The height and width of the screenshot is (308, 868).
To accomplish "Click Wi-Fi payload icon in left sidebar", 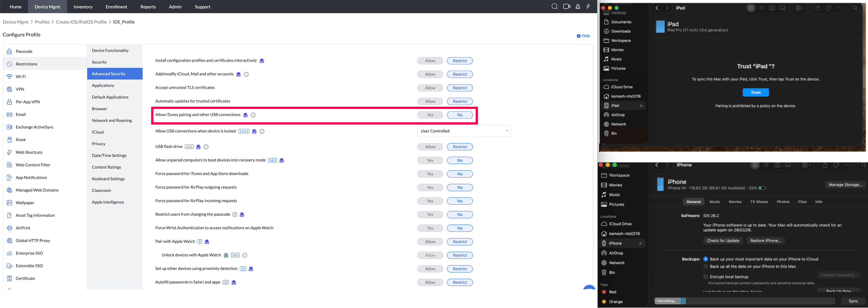I will (x=9, y=76).
